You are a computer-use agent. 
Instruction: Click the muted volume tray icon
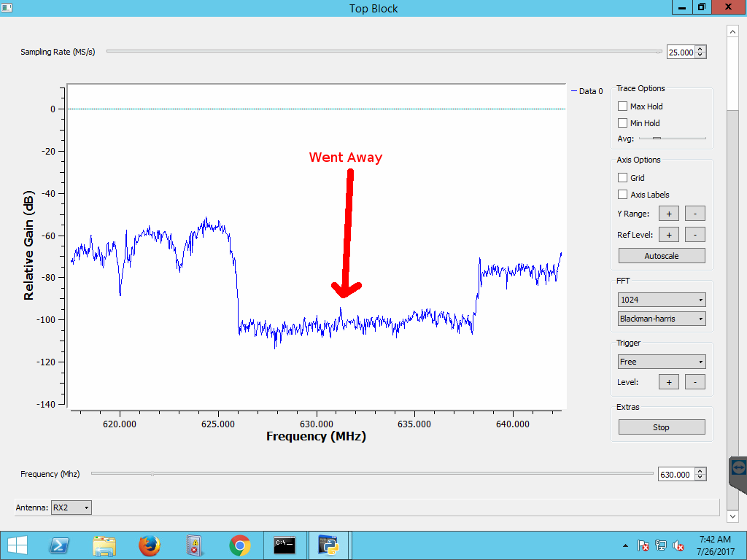pyautogui.click(x=678, y=545)
